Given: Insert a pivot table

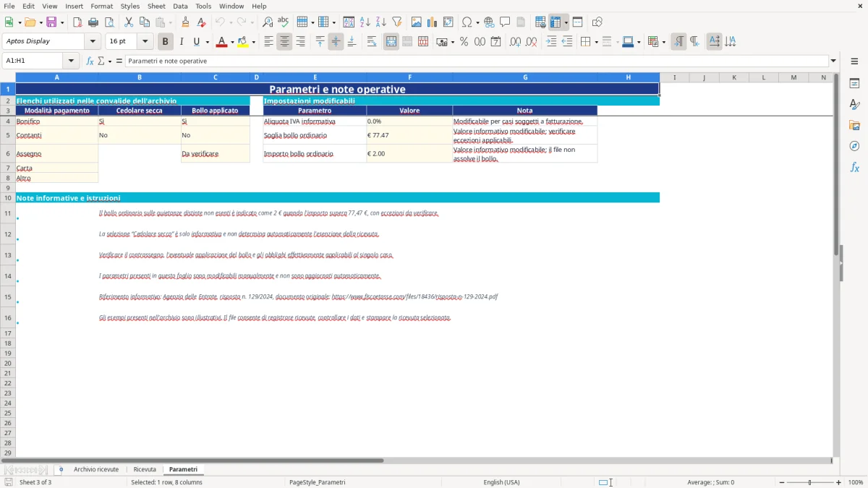Looking at the screenshot, I should [448, 22].
